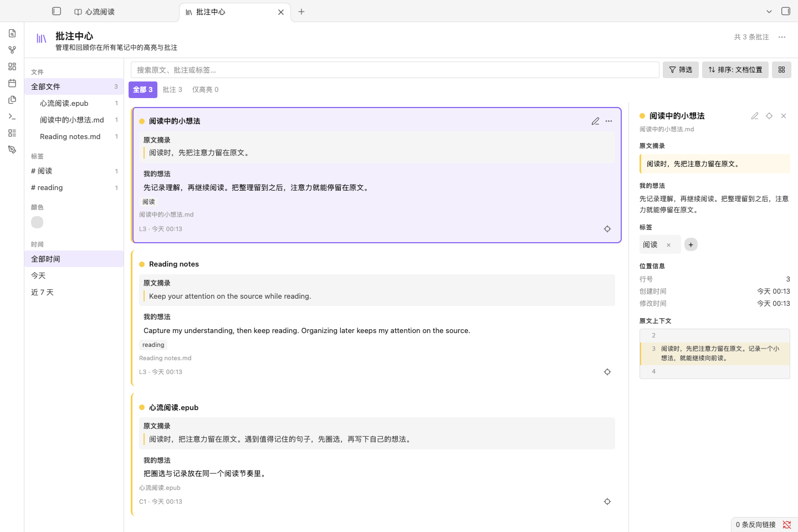The width and height of the screenshot is (798, 532).
Task: Toggle the left sidebar panel
Action: point(57,11)
